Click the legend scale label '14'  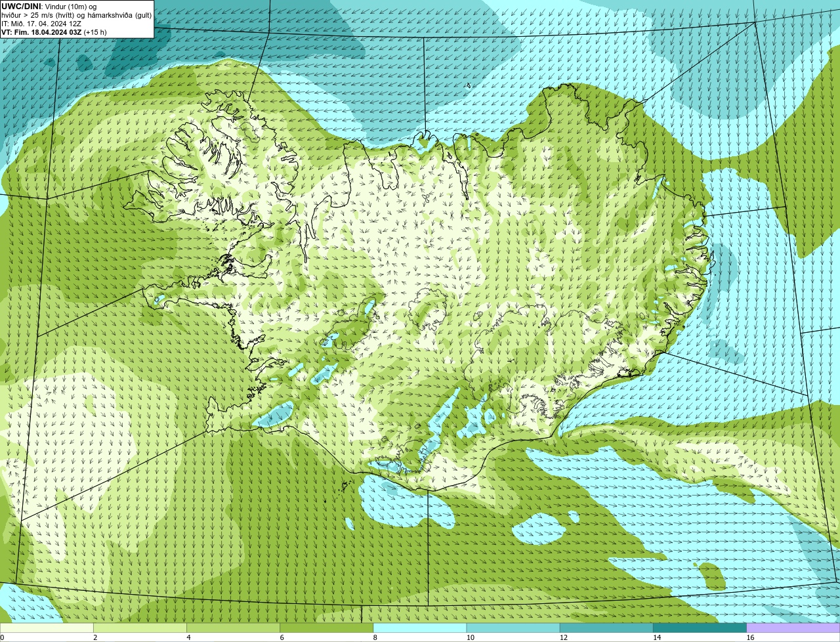(x=656, y=637)
